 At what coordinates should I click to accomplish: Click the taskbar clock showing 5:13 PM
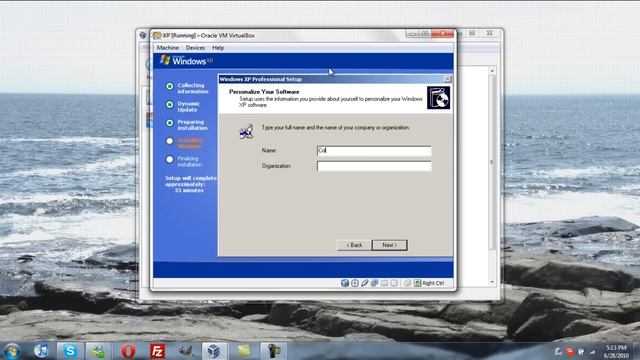(616, 348)
